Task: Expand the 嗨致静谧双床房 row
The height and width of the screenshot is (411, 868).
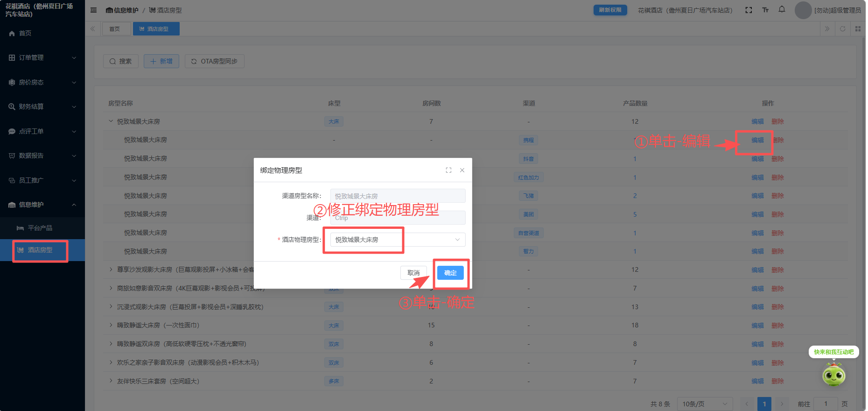Action: (x=111, y=343)
